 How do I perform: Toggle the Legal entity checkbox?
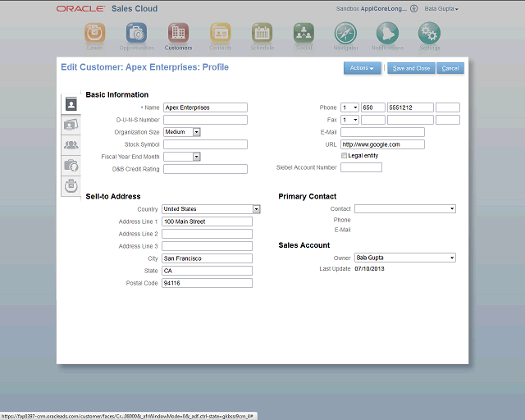click(x=344, y=155)
